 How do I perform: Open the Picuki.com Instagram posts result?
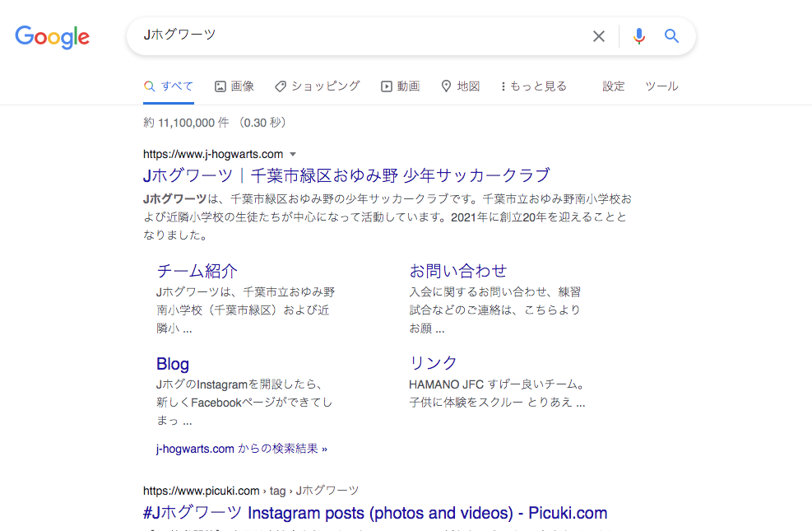point(375,513)
